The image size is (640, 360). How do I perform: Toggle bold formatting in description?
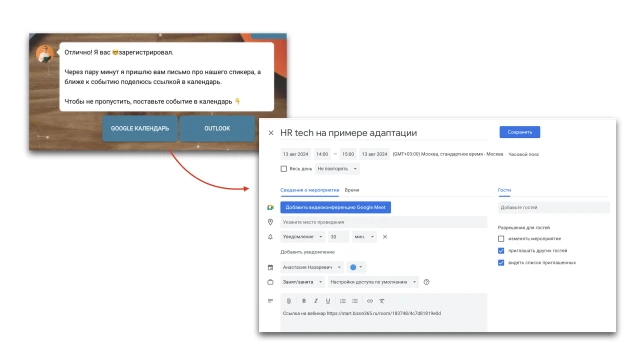[304, 301]
